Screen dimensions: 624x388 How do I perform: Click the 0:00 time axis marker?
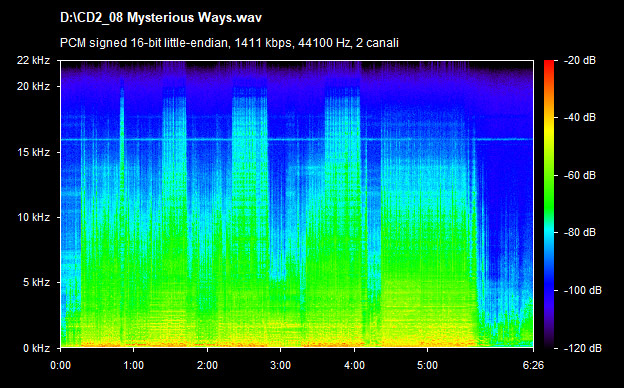(x=60, y=365)
